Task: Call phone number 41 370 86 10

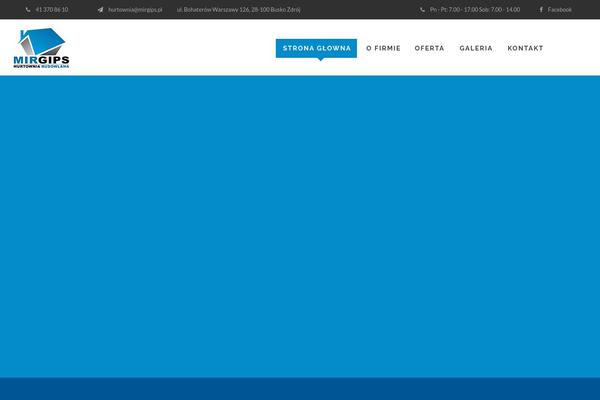Action: pyautogui.click(x=52, y=10)
